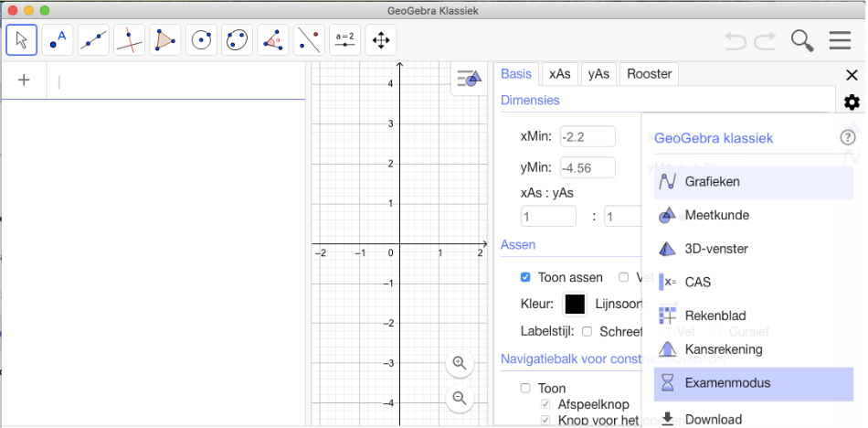Open the Rekenblad perspective
The image size is (868, 428).
coord(754,316)
